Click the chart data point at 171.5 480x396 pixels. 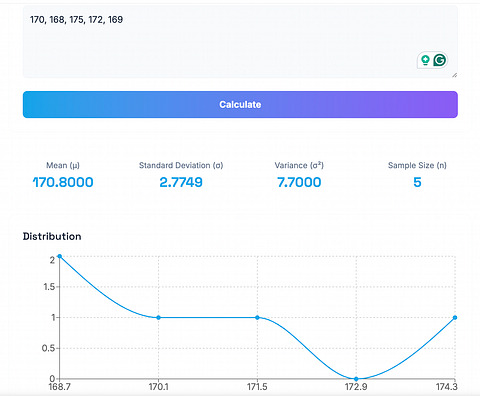tap(257, 317)
